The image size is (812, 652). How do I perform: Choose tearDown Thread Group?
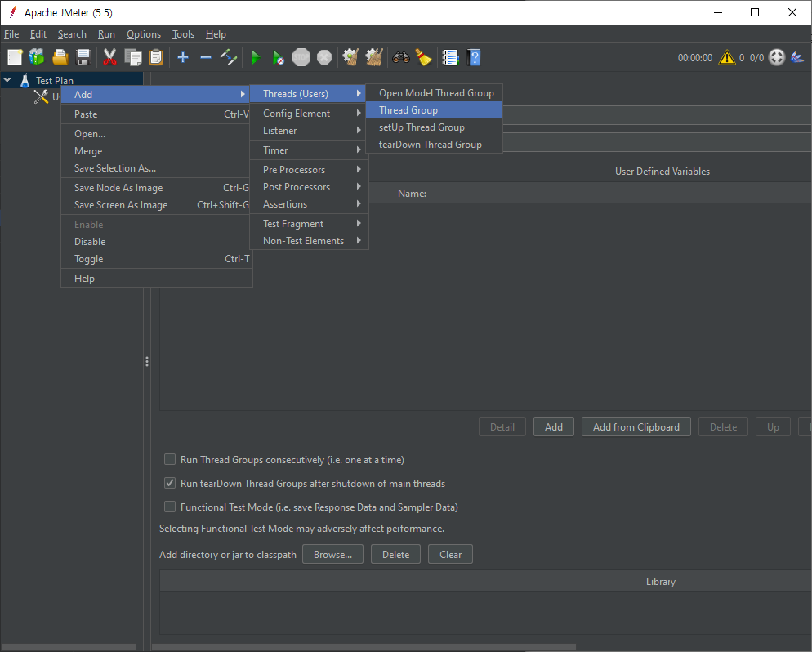[434, 145]
